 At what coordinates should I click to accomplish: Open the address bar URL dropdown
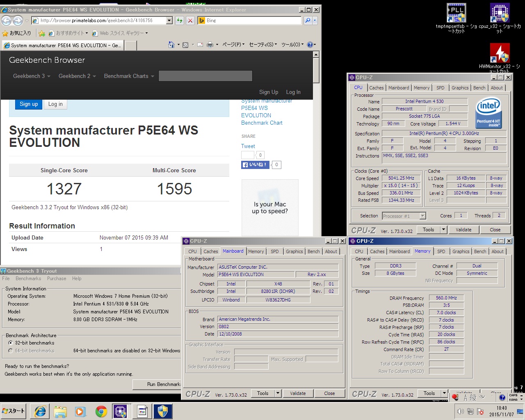tap(169, 20)
